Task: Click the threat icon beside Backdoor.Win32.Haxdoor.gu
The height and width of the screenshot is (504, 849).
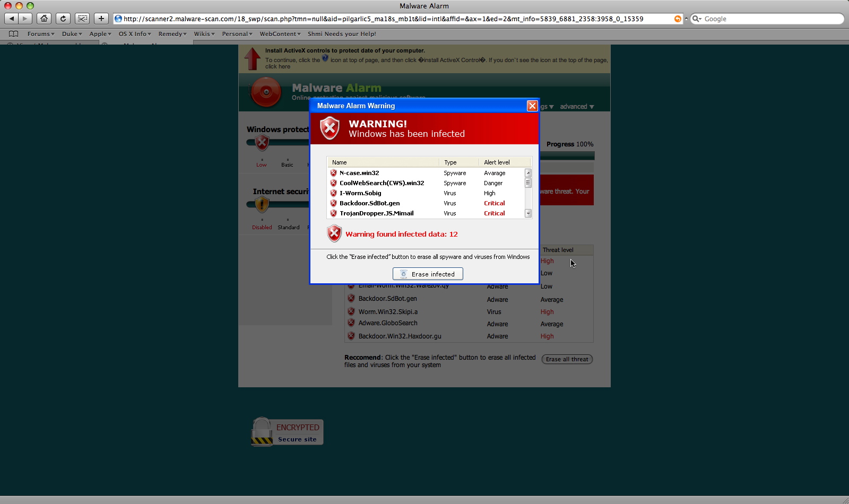Action: (x=351, y=336)
